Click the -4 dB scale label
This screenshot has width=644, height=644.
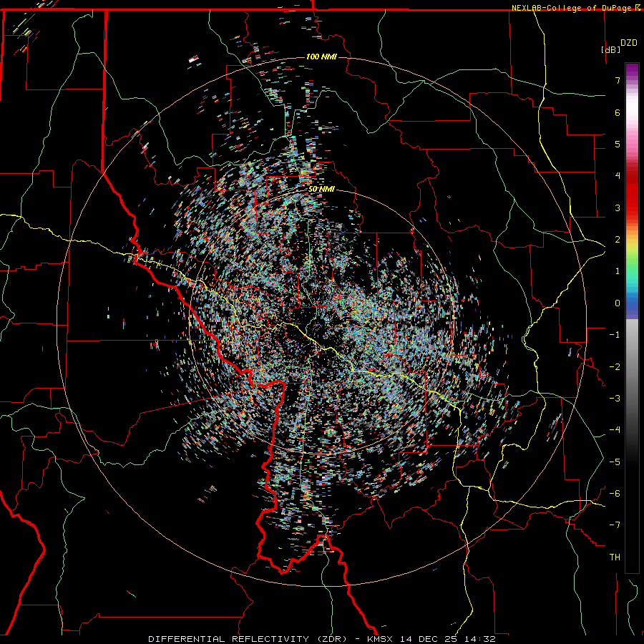pos(615,430)
